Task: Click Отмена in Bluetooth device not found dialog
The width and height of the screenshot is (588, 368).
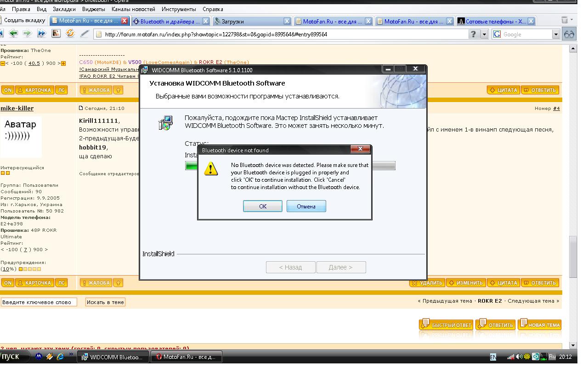Action: coord(306,206)
